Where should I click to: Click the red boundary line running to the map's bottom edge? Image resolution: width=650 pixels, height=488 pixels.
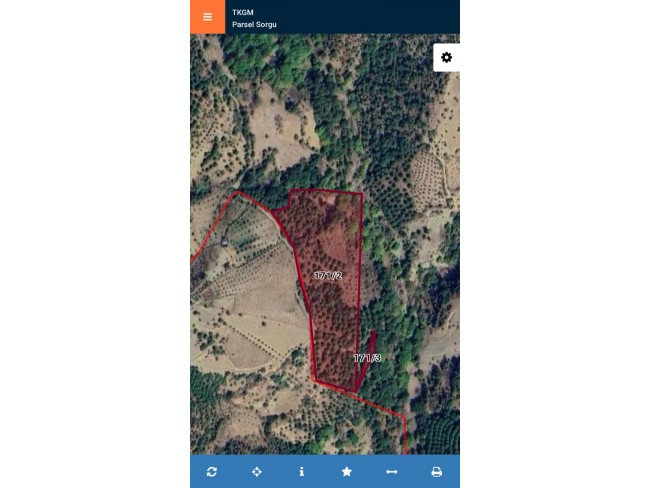(405, 435)
